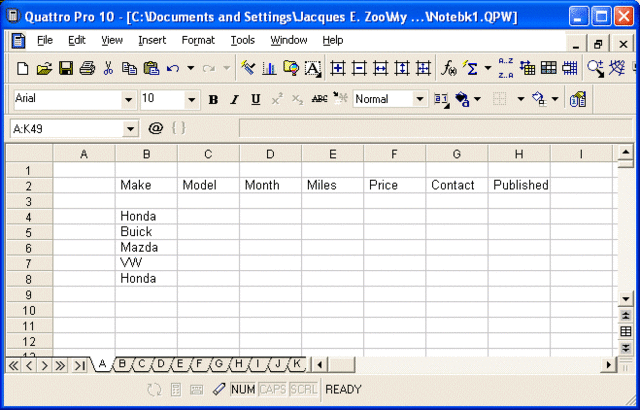
Task: Open the Tools menu
Action: pyautogui.click(x=242, y=40)
